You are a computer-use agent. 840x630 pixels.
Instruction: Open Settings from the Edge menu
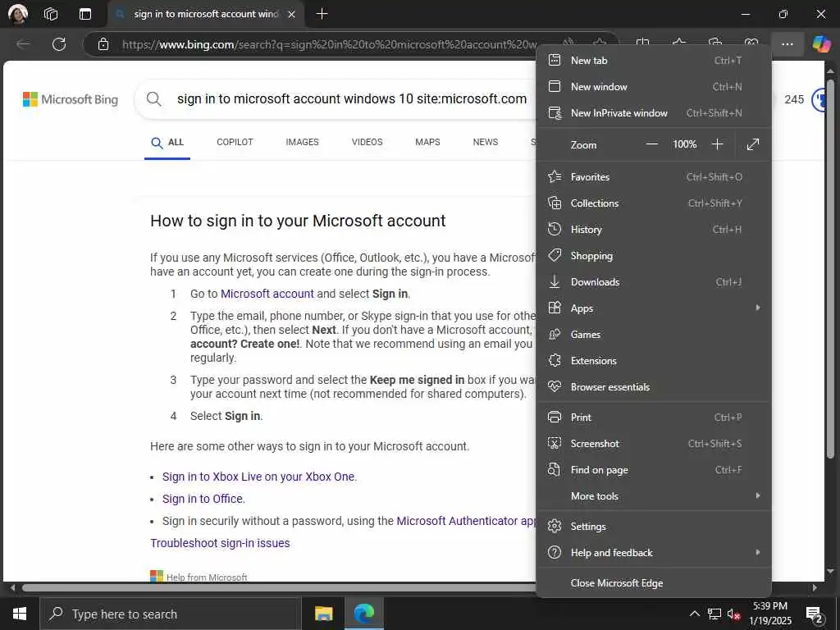(x=654, y=527)
